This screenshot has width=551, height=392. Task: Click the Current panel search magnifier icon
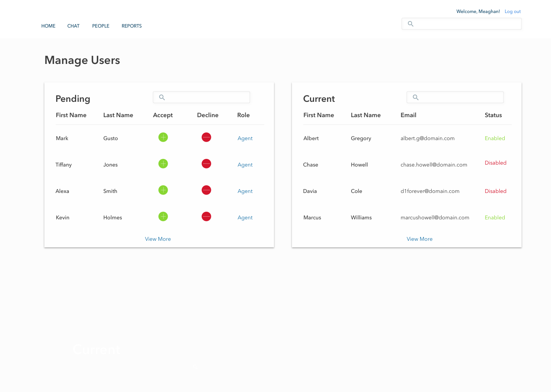pyautogui.click(x=416, y=97)
